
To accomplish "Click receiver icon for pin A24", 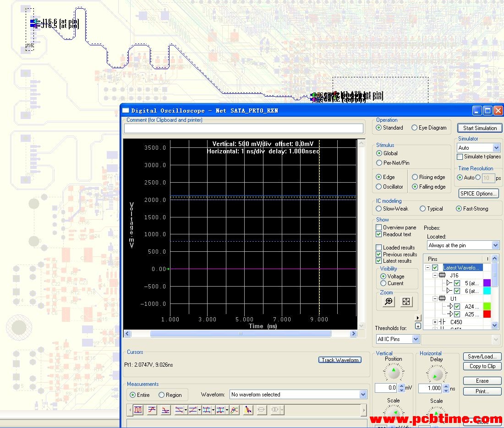I will coord(450,306).
